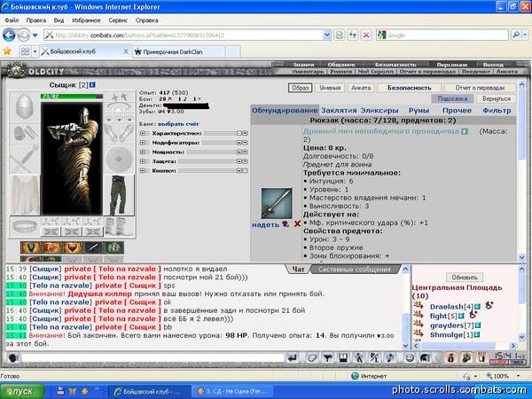The image size is (532, 399).
Task: Click the boots equipment slot
Action: (119, 226)
